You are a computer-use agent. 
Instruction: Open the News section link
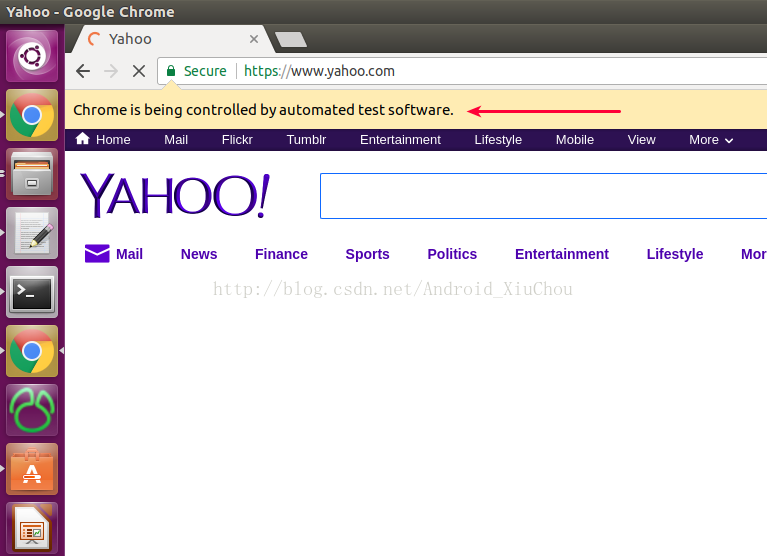coord(199,254)
